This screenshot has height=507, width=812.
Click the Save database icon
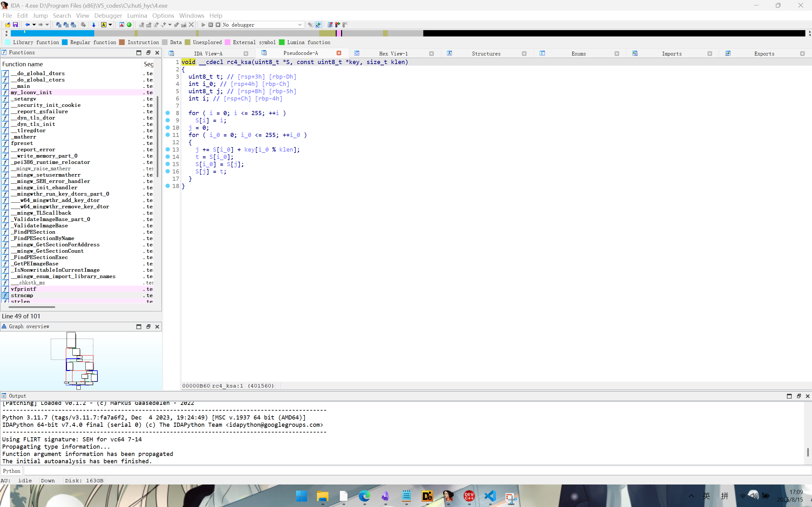click(15, 25)
